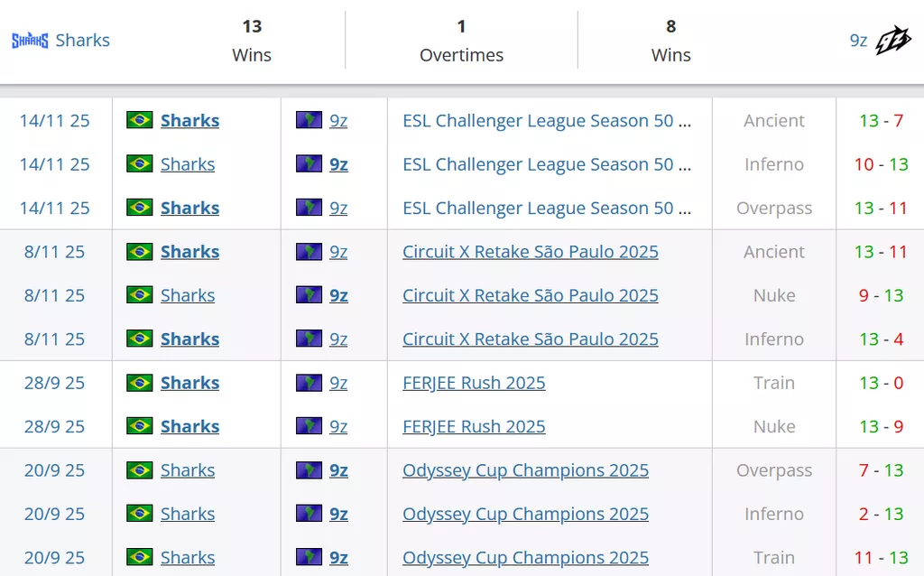Click Brazil flag in 8/11 Nuke row
Screen dimensions: 924x576
pos(140,295)
